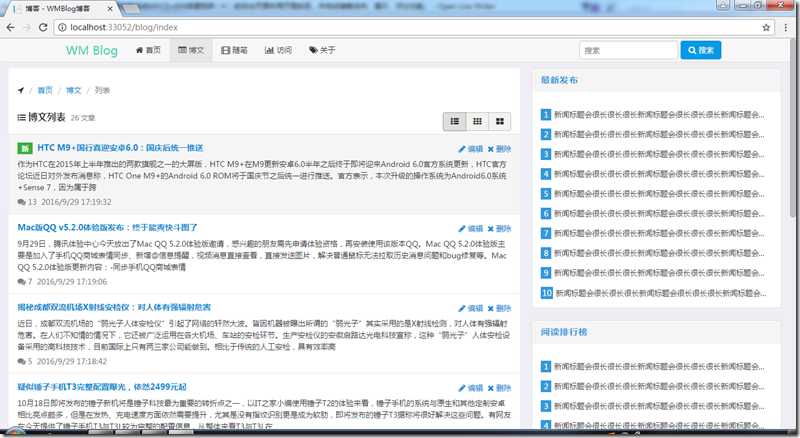The height and width of the screenshot is (438, 800).
Task: Open the 随笔 nav item
Action: click(234, 50)
